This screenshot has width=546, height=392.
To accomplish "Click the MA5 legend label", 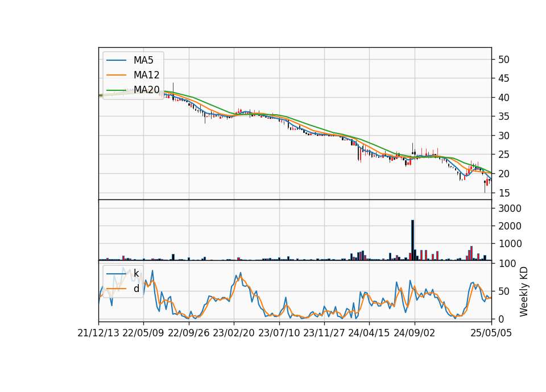I will coord(143,60).
